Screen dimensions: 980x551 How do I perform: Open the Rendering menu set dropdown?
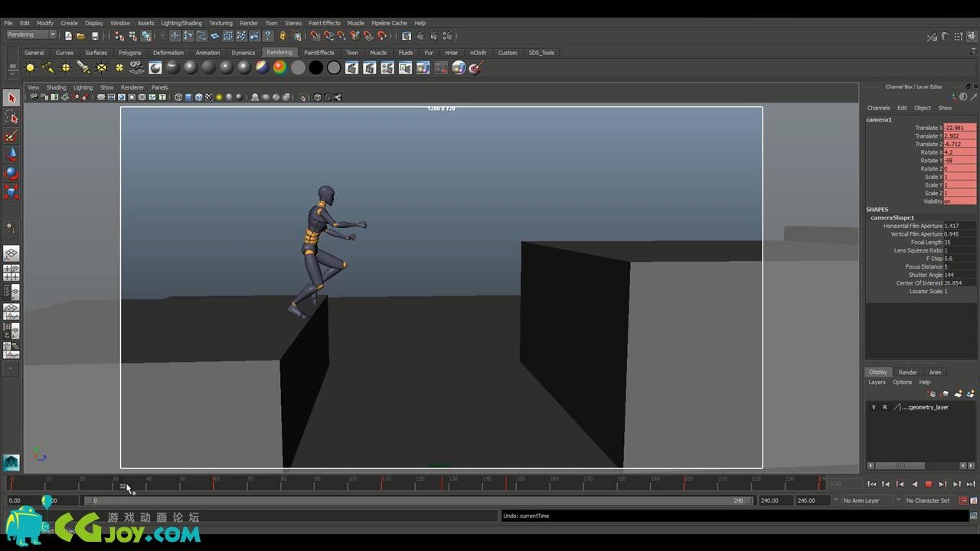click(x=31, y=34)
